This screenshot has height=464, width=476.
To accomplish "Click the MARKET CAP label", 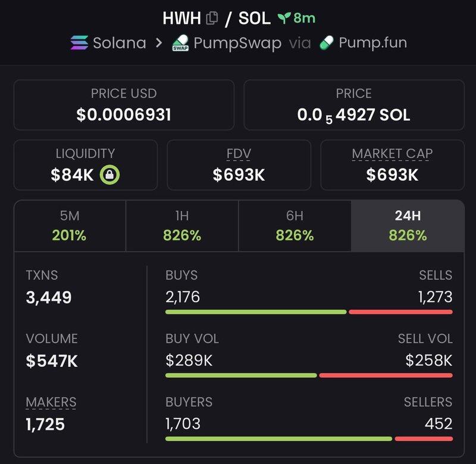I will click(392, 154).
